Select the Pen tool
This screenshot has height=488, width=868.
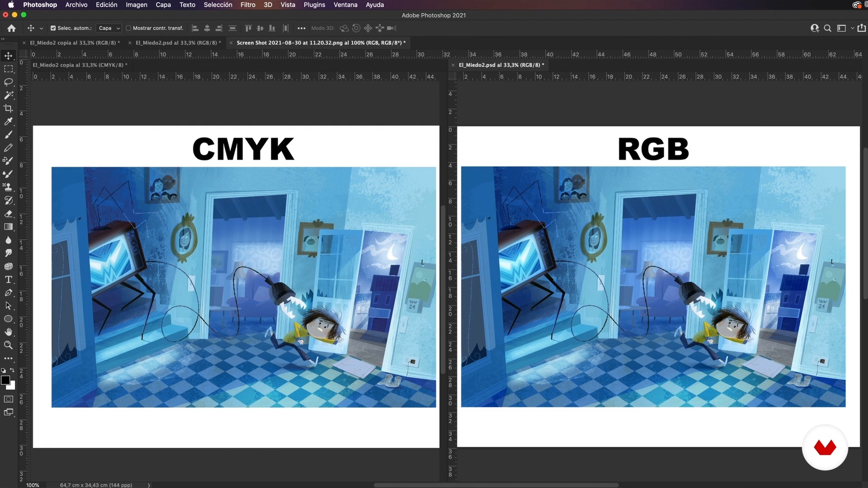(8, 293)
